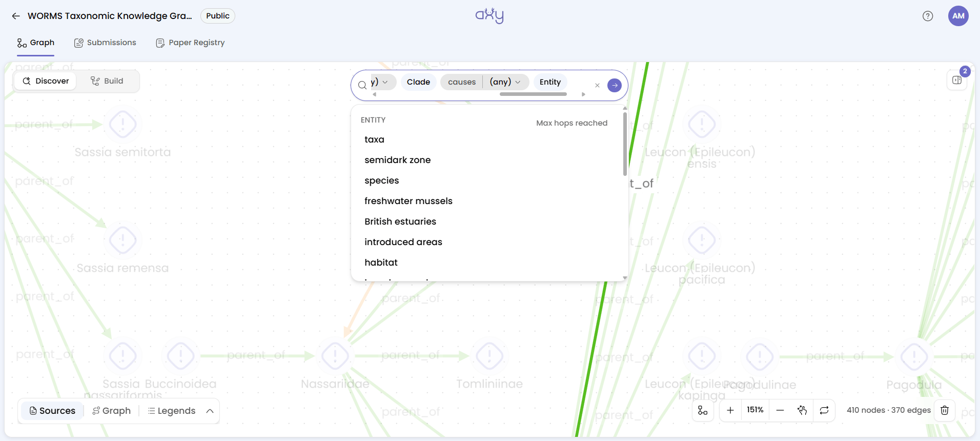
Task: Open the Legends section
Action: (x=172, y=411)
